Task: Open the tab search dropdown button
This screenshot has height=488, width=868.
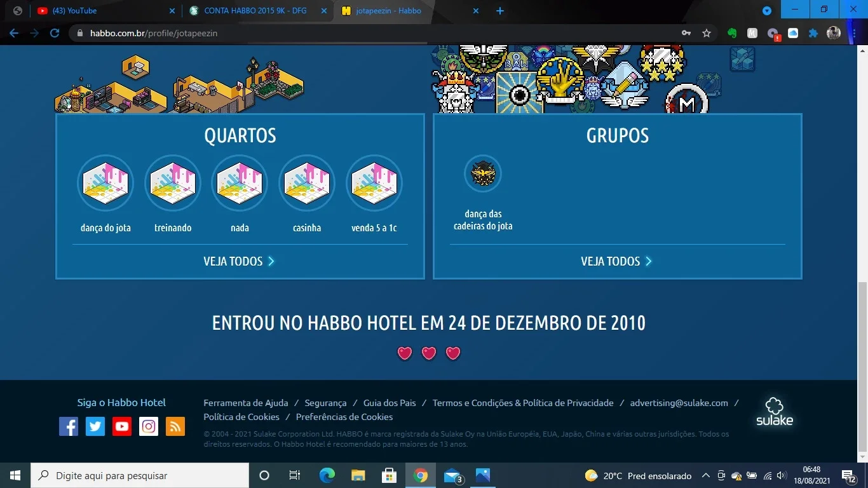Action: coord(767,11)
